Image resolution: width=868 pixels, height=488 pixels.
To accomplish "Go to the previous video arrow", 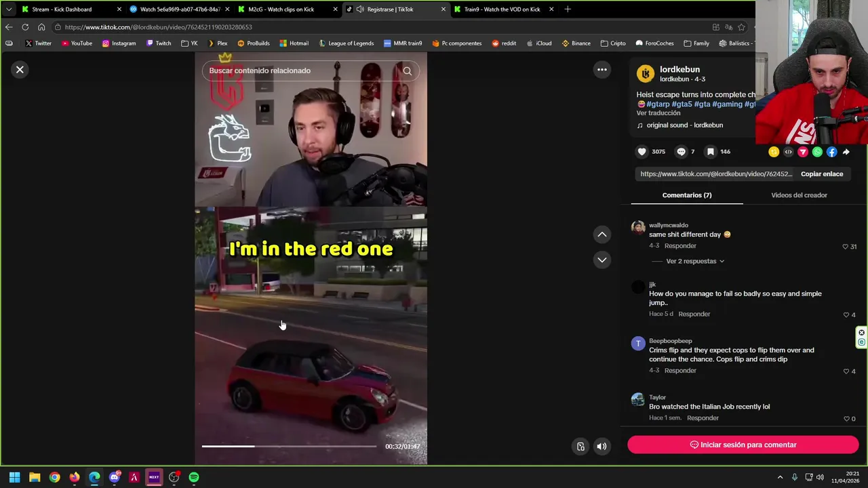I will (601, 235).
